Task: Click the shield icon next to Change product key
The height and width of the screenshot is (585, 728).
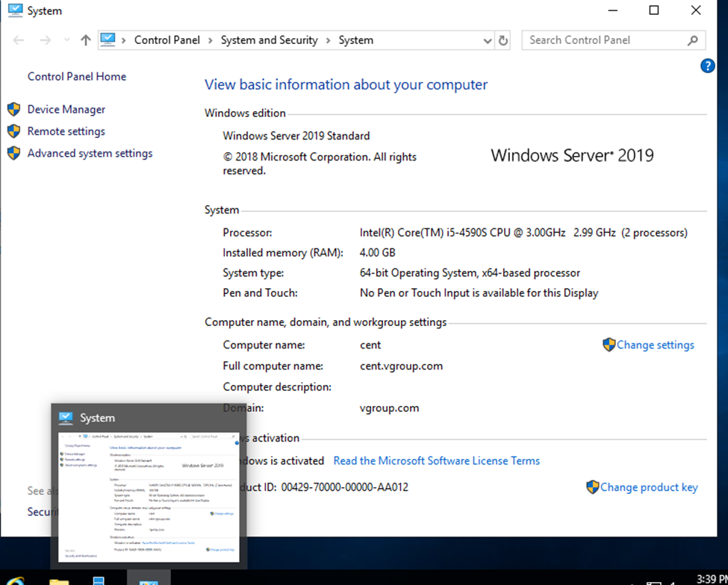Action: tap(592, 487)
